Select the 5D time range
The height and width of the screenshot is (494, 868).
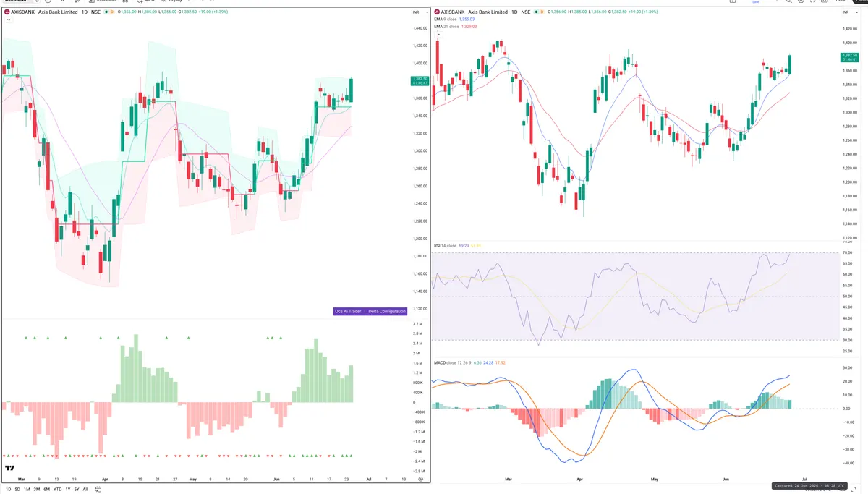pyautogui.click(x=18, y=489)
